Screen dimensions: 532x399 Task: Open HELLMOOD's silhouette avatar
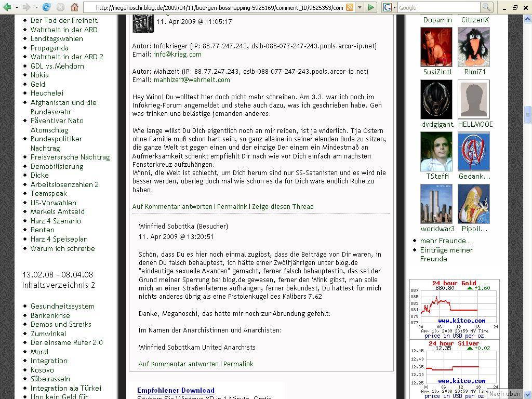[x=474, y=99]
